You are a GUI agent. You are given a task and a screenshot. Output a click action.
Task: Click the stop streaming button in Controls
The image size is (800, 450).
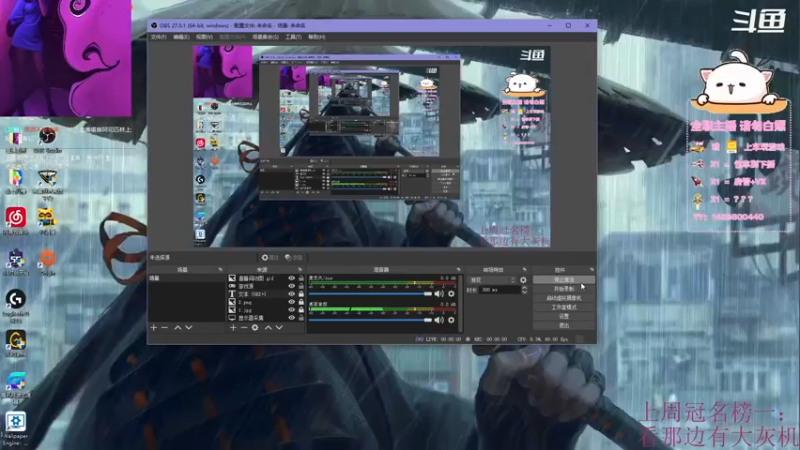click(564, 280)
